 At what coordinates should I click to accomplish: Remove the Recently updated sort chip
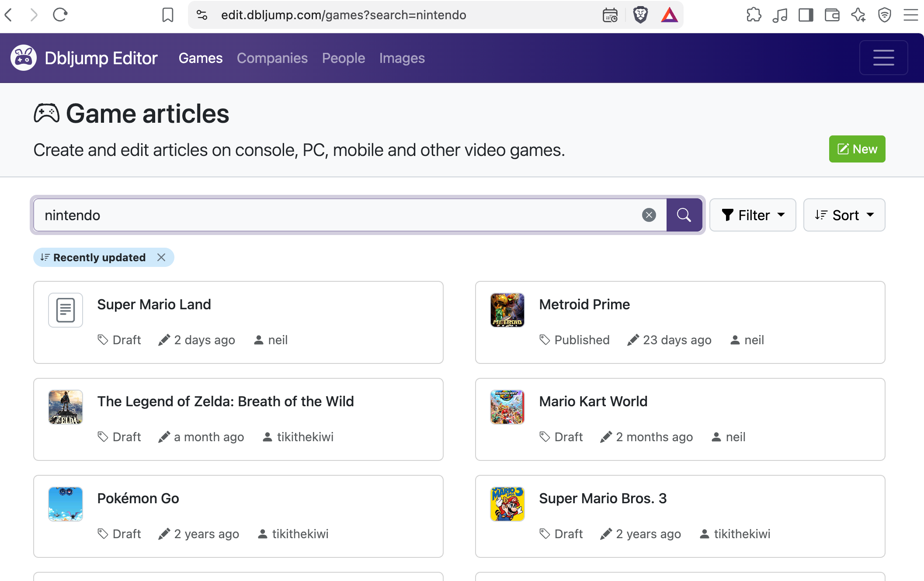point(161,257)
